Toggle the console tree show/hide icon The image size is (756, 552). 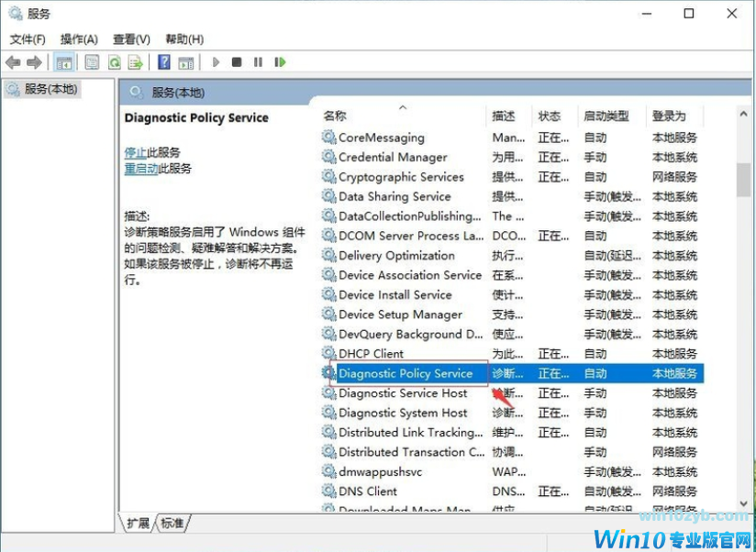point(64,62)
